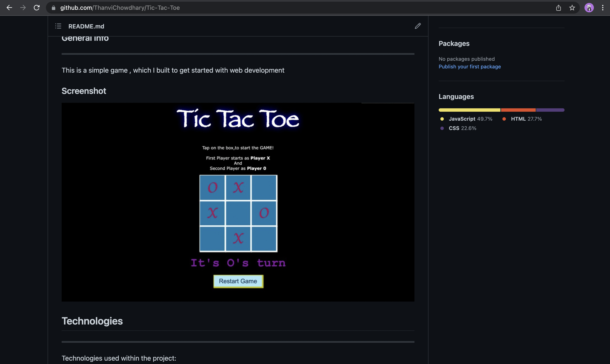Click the browser forward arrow
This screenshot has height=364, width=610.
click(x=23, y=8)
